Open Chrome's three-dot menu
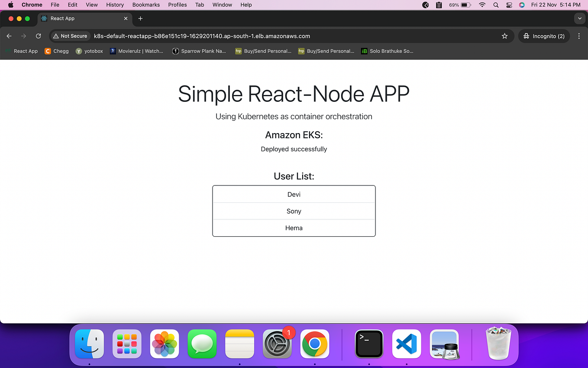 click(579, 36)
